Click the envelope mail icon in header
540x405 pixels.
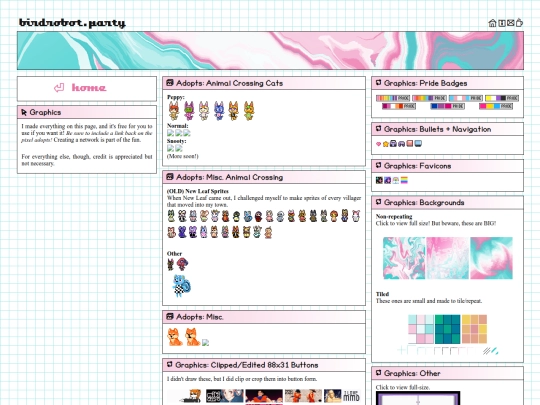tap(510, 23)
